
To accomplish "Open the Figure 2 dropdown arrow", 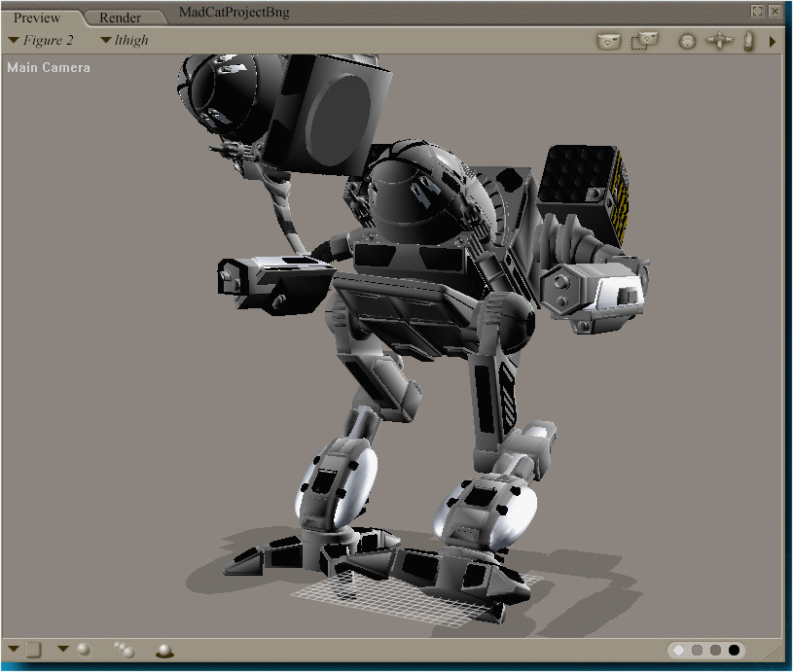I will click(x=14, y=40).
